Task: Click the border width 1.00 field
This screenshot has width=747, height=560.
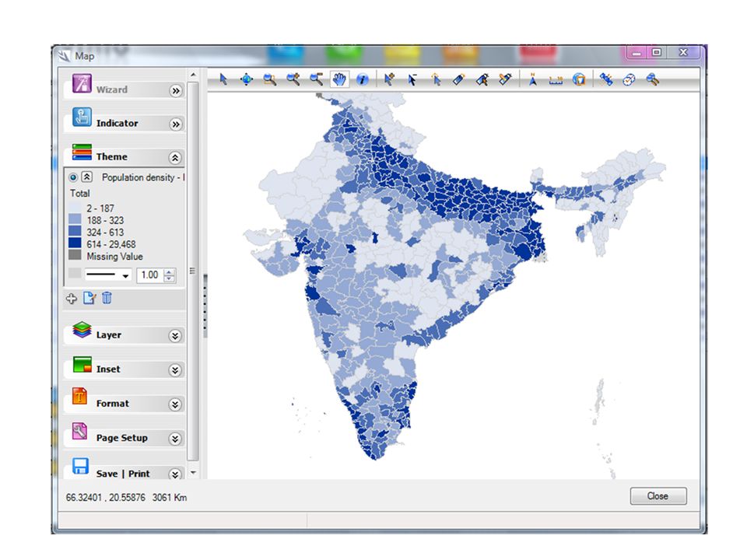Action: (x=150, y=275)
